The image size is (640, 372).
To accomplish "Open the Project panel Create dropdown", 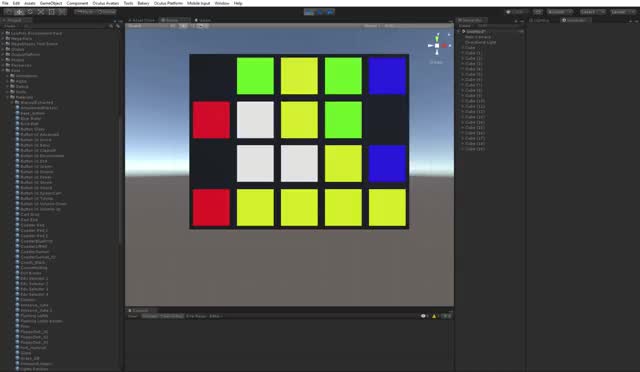I will pos(11,26).
